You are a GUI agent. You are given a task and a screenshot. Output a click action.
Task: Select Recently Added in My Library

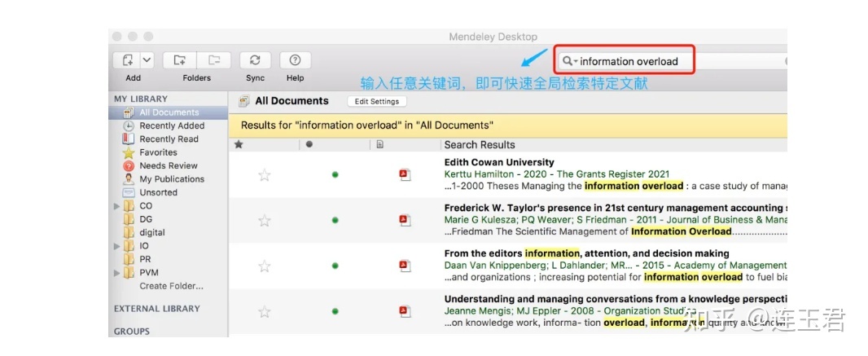(x=171, y=126)
